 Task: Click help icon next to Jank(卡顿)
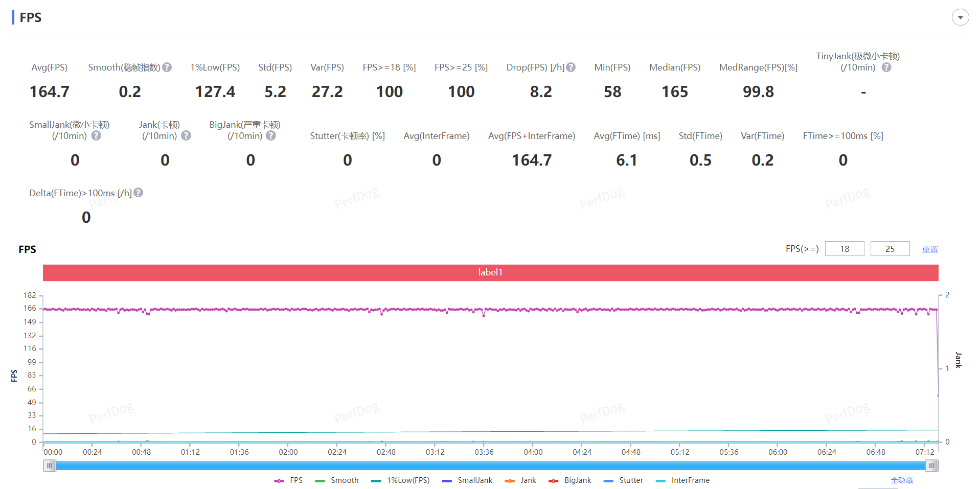[x=186, y=136]
